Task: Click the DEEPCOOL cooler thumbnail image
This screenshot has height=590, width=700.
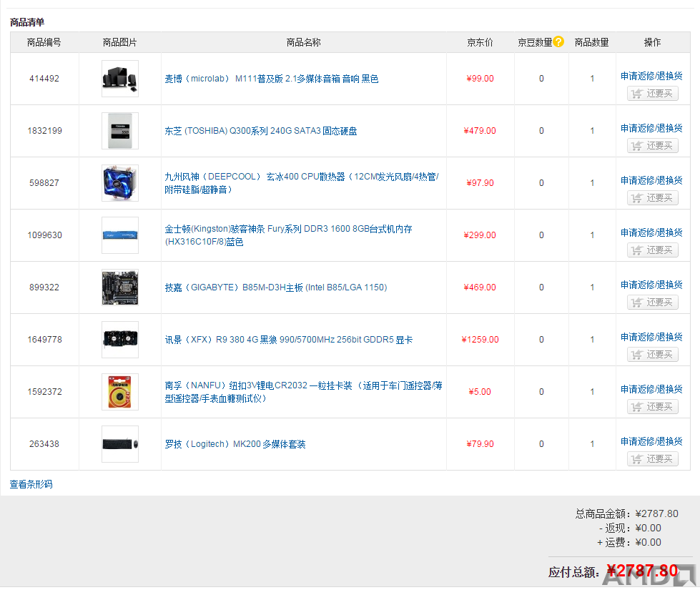Action: click(x=120, y=183)
